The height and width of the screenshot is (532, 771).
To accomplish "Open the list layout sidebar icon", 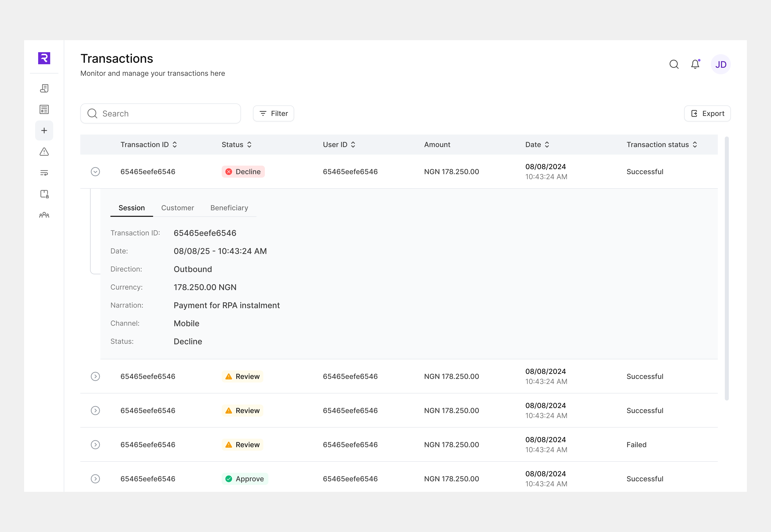I will coord(44,109).
